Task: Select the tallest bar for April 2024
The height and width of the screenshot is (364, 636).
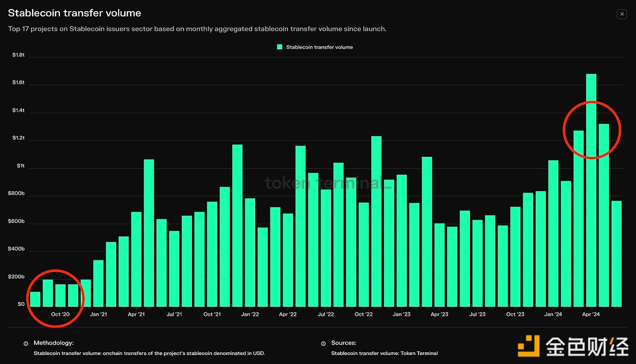Action: 591,190
